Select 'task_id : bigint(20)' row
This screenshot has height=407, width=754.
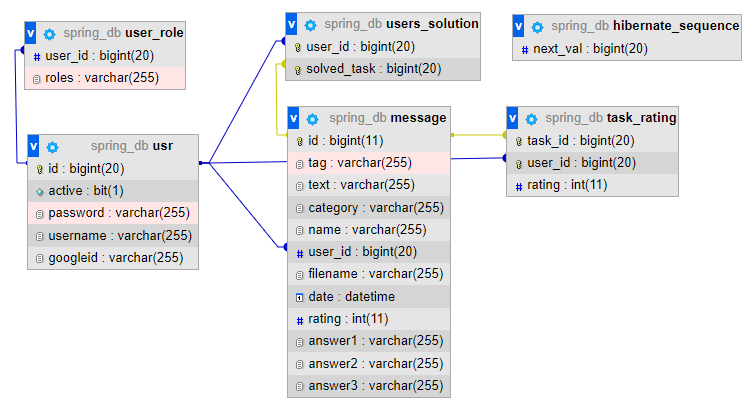click(592, 141)
